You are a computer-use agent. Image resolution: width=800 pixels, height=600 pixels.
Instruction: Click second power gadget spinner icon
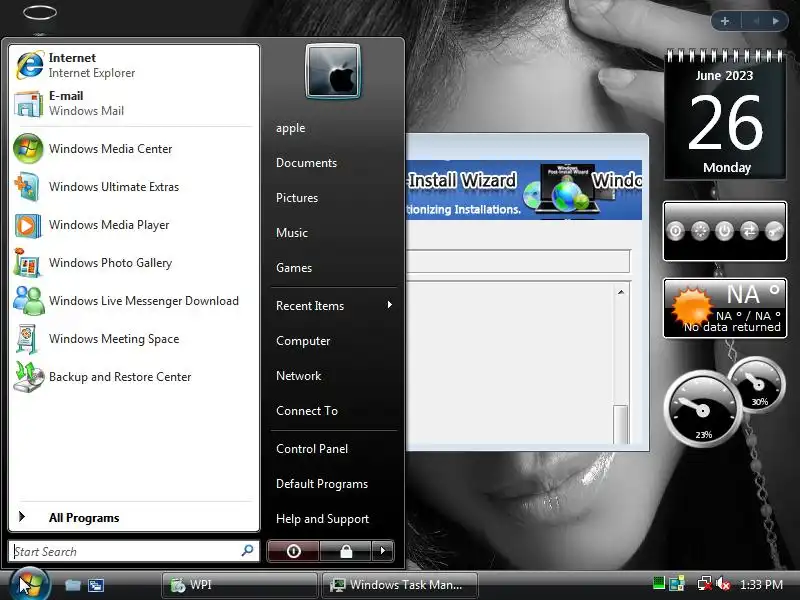coord(700,231)
